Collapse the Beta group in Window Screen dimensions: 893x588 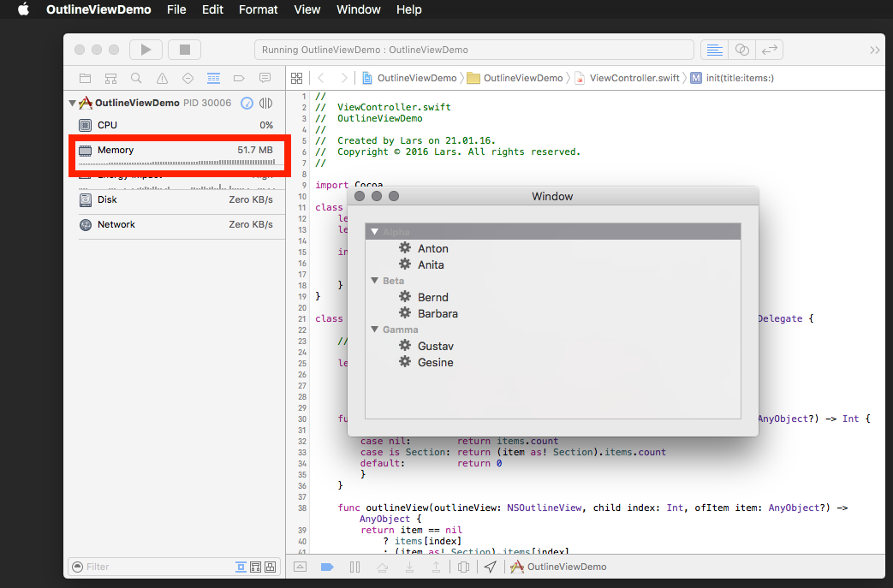pyautogui.click(x=375, y=281)
